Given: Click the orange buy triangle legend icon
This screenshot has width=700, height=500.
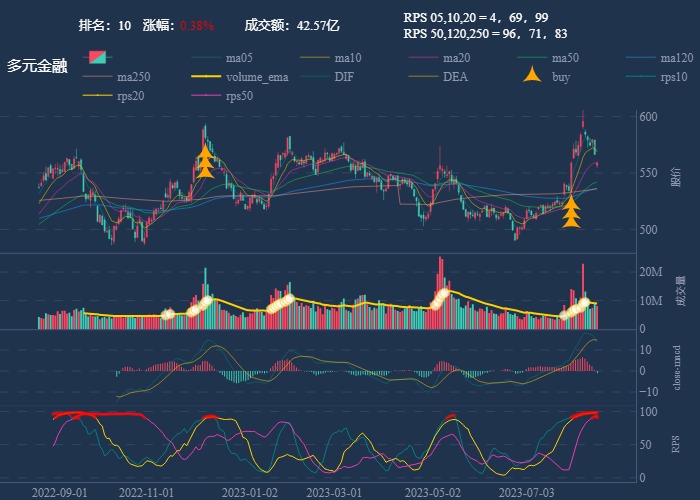Looking at the screenshot, I should 534,76.
